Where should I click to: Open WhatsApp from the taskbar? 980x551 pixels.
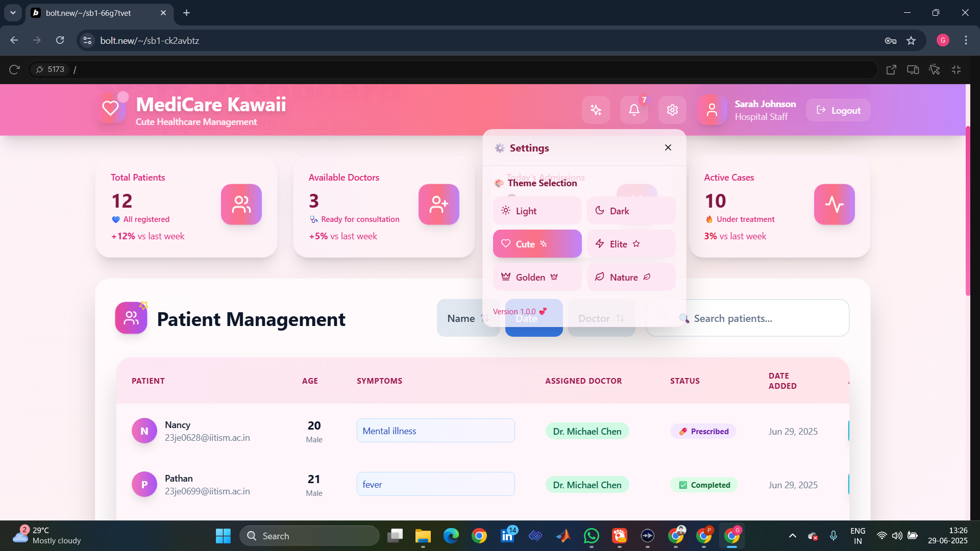click(x=591, y=536)
